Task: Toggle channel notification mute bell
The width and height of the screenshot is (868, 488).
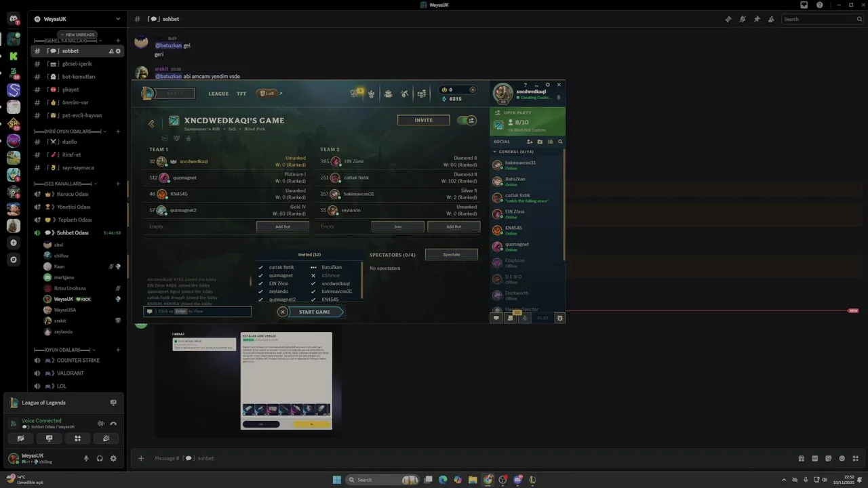Action: click(743, 19)
